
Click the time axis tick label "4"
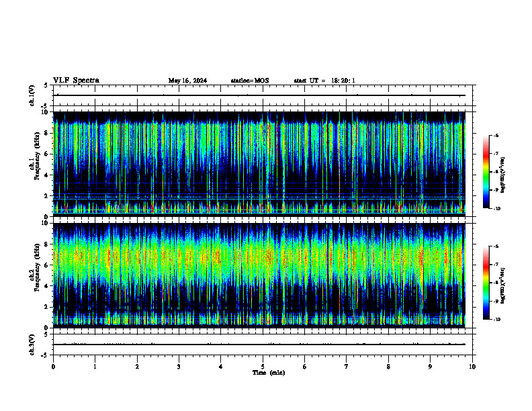(220, 367)
